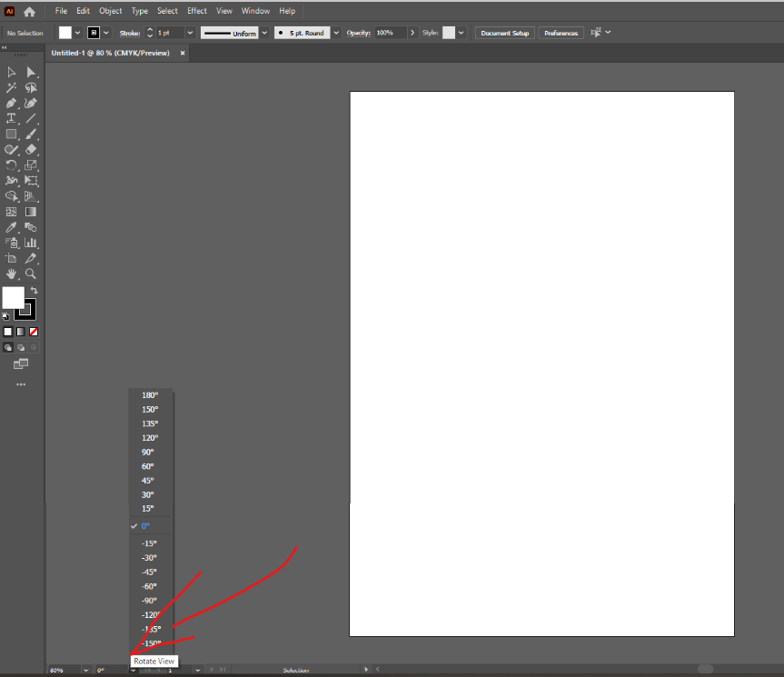The height and width of the screenshot is (677, 784).
Task: Expand stroke color dropdown in control bar
Action: (x=106, y=33)
